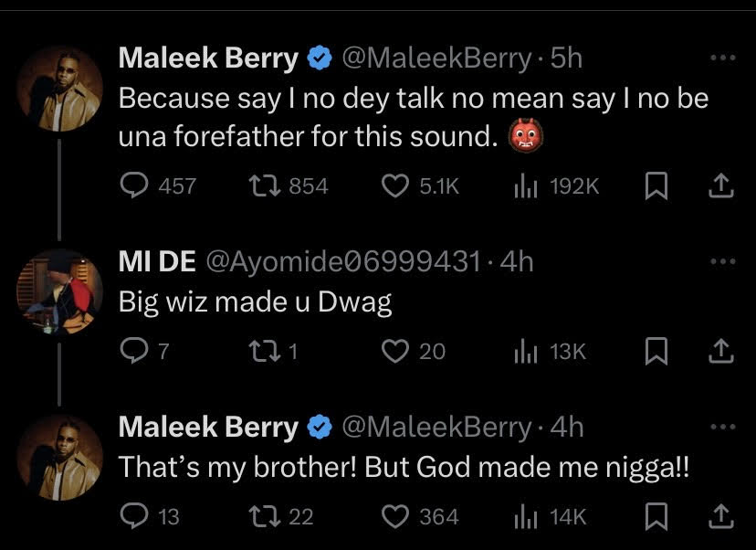Screen dimensions: 756x550
Task: Share MI DE's tweet
Action: point(720,351)
